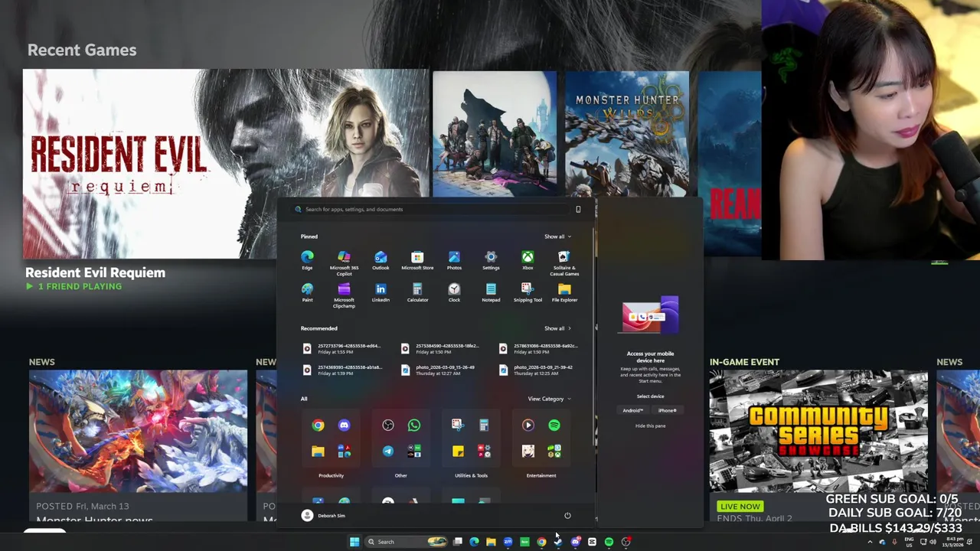
Task: Open recommended file 2575384590-42853538-18fe2
Action: point(439,348)
